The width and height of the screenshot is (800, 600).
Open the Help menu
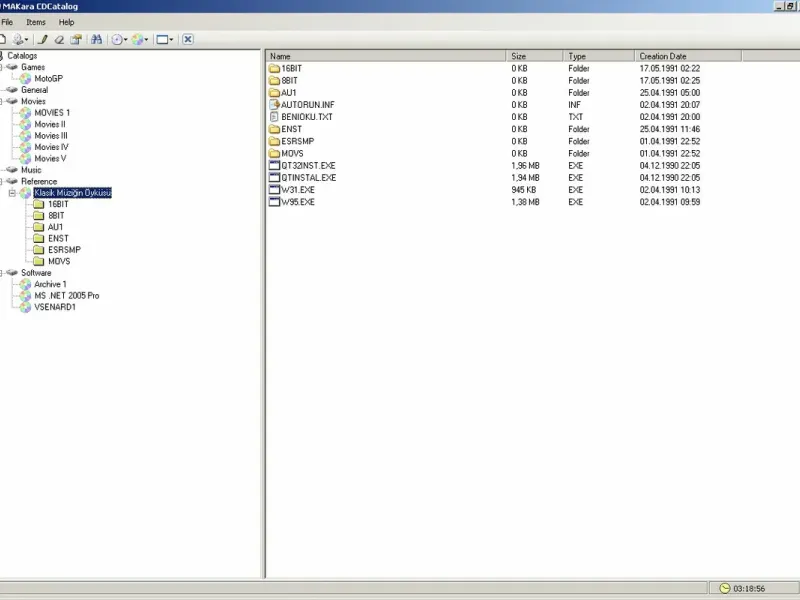pyautogui.click(x=66, y=22)
